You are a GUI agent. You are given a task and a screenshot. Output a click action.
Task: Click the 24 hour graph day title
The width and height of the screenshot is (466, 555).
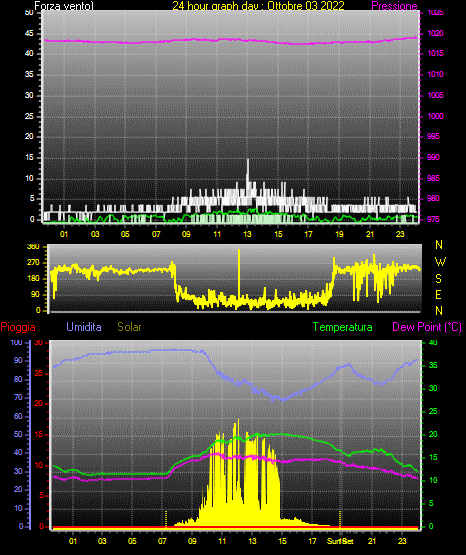pos(258,5)
